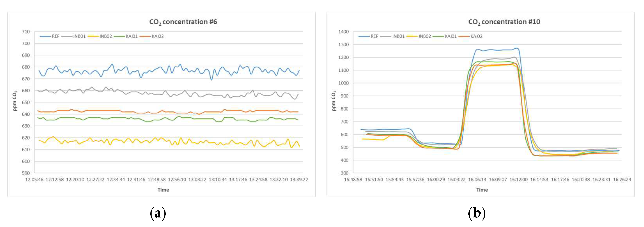Click the 'Time' axis label under chart #6
The image size is (644, 227).
click(163, 190)
